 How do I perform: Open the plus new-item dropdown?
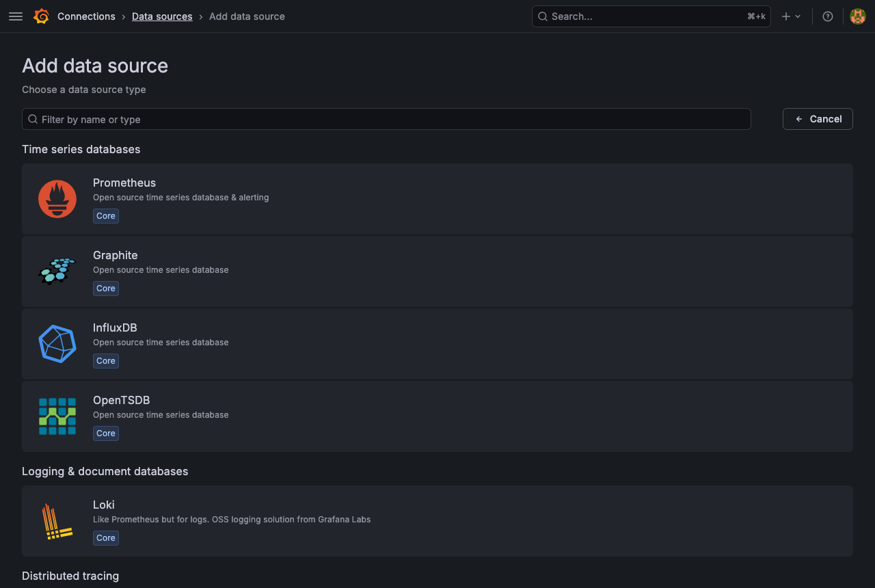tap(791, 16)
